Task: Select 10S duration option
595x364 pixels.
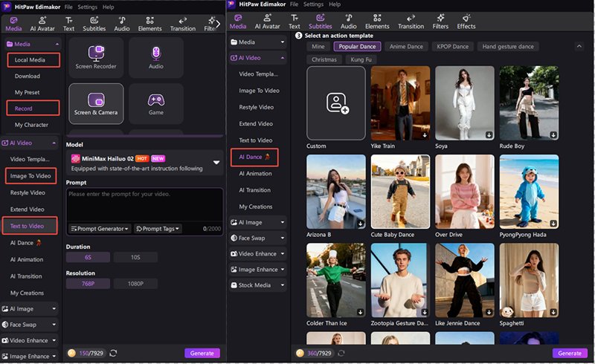Action: 135,257
